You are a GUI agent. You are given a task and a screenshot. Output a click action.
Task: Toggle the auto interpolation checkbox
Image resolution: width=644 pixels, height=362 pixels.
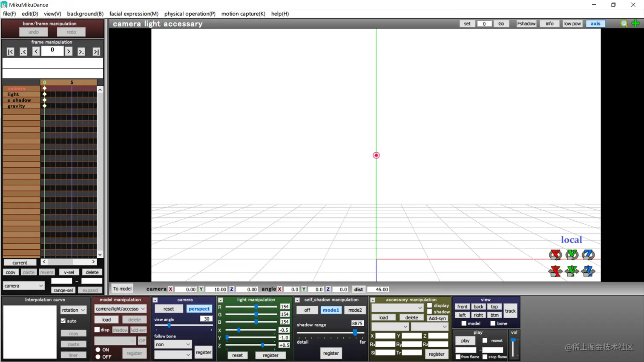[63, 321]
